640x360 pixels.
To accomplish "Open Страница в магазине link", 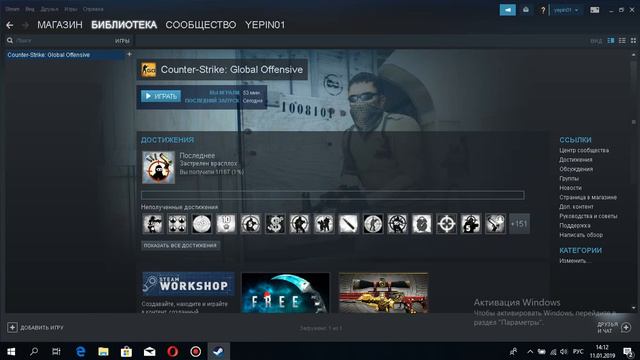I will coord(588,197).
